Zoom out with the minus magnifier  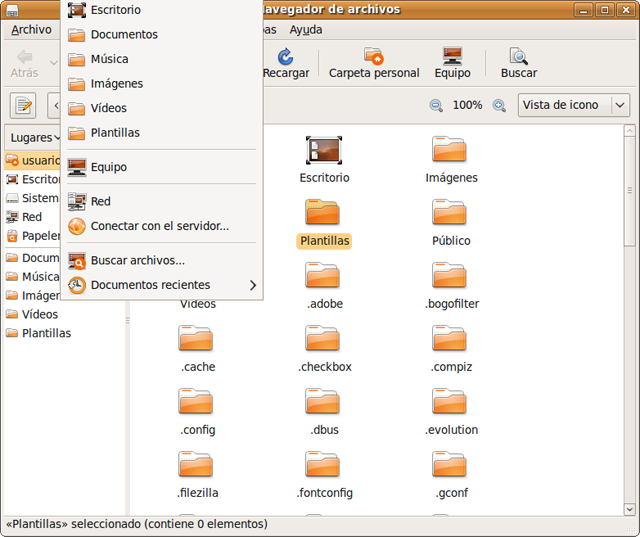[x=436, y=105]
